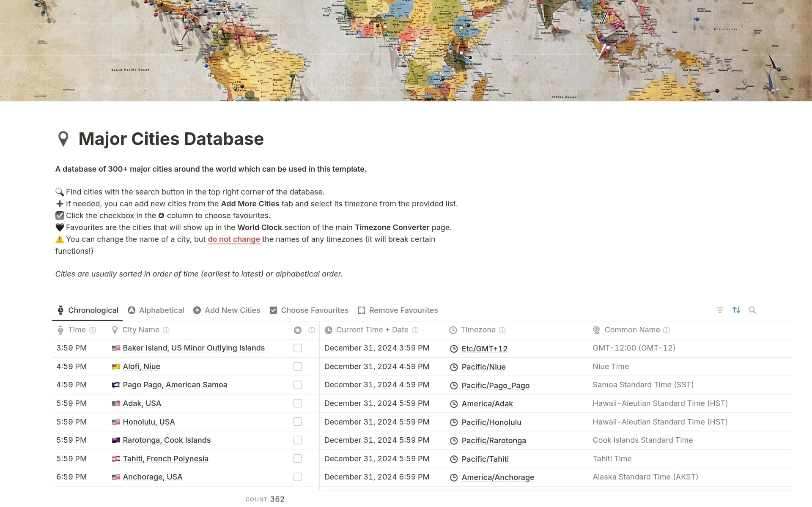Click 'GMT-12:00 (GMT-12)' common name cell
The height and width of the screenshot is (507, 812).
click(634, 348)
